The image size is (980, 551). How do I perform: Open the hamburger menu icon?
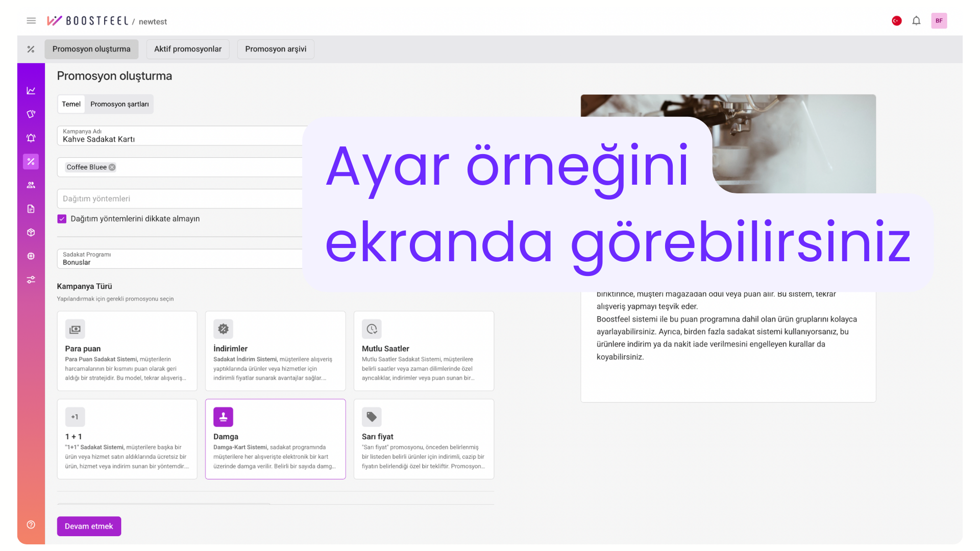pos(31,21)
